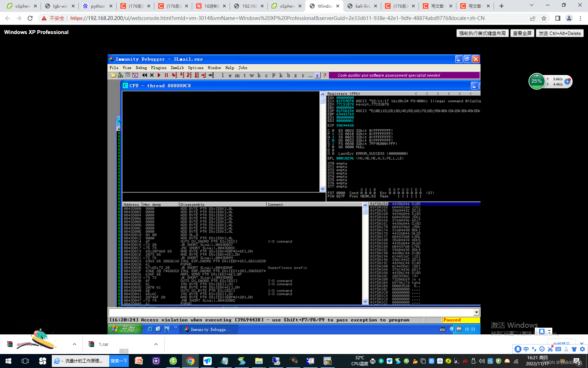Click the Step over toolbar icon
The image size is (588, 368).
point(182,75)
